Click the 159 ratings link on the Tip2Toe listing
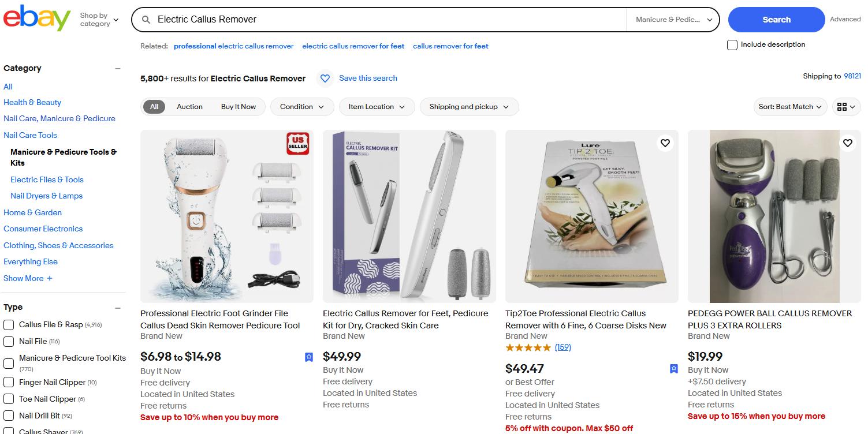Image resolution: width=868 pixels, height=434 pixels. click(x=562, y=347)
